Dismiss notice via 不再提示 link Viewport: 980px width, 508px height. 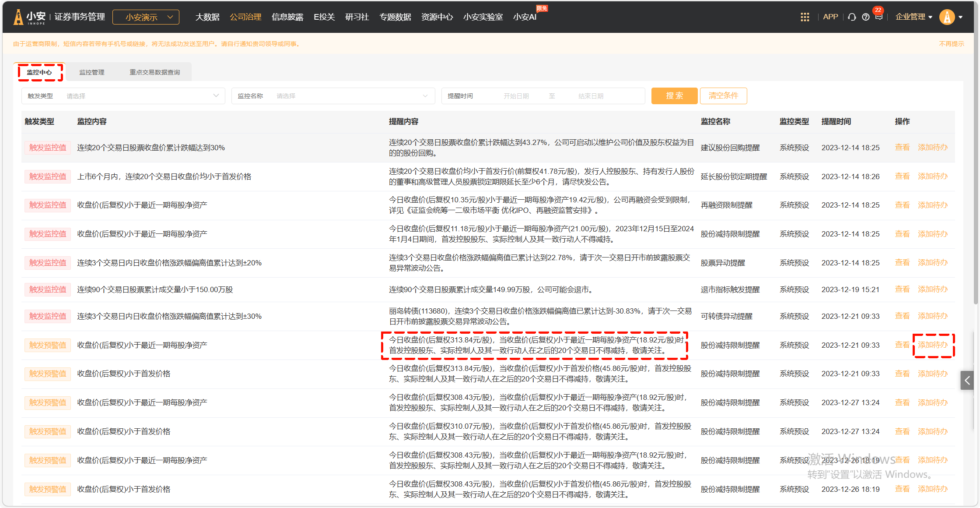tap(951, 44)
